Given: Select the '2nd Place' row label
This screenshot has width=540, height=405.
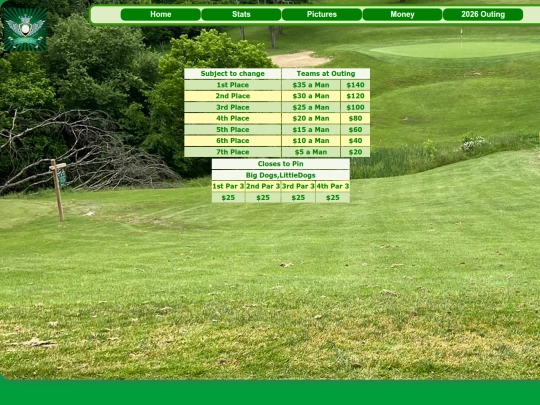Looking at the screenshot, I should [x=233, y=96].
